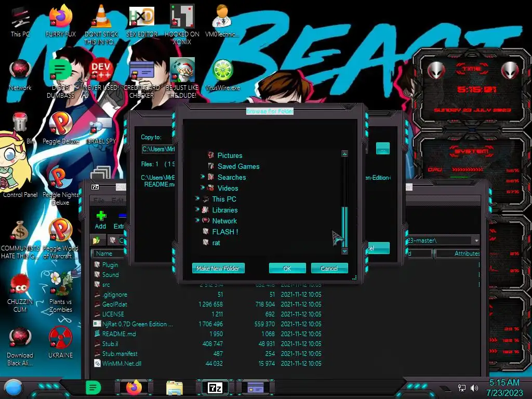Open the File menu in 7-Zip
532x399 pixels.
99,201
